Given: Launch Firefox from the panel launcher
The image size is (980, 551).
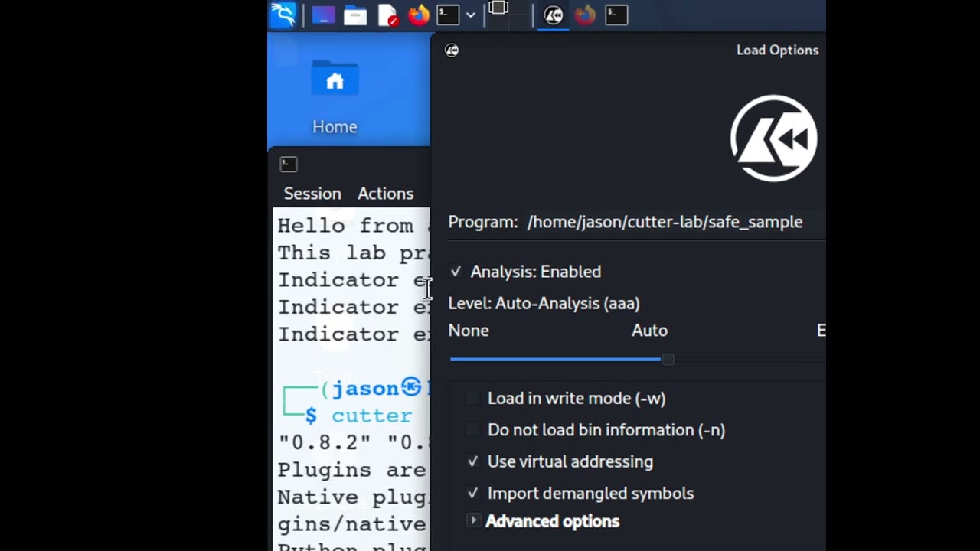Looking at the screenshot, I should 419,15.
